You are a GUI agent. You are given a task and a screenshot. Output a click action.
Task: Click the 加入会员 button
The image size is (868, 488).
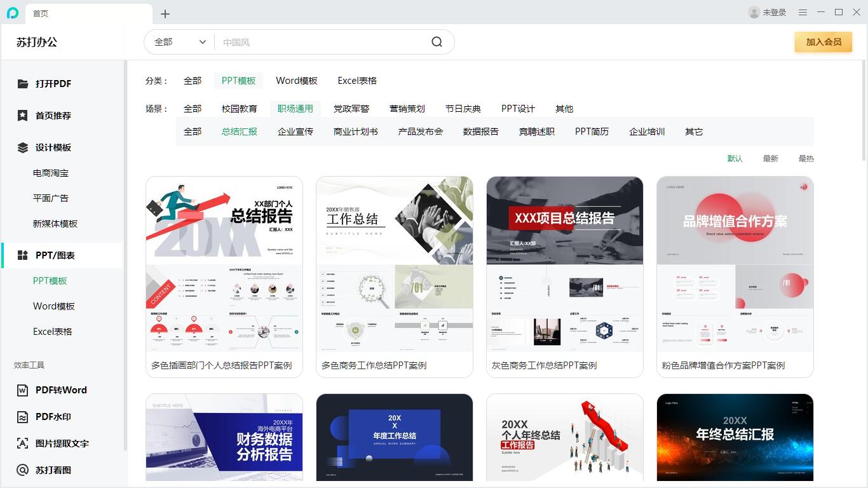pos(823,41)
